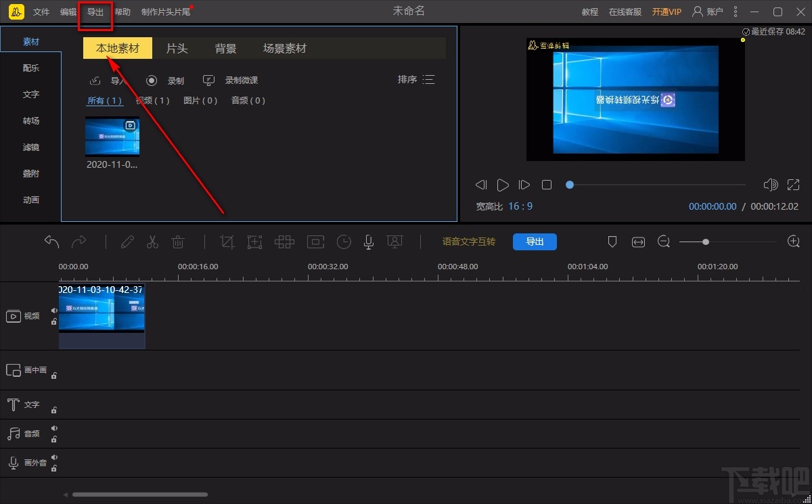The image size is (812, 504).
Task: Open the clock duration tool
Action: (344, 242)
